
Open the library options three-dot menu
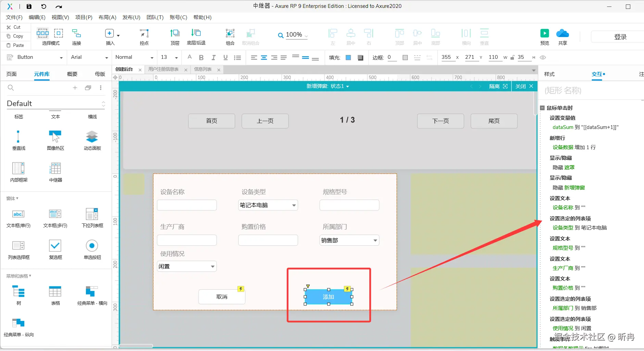(x=101, y=88)
